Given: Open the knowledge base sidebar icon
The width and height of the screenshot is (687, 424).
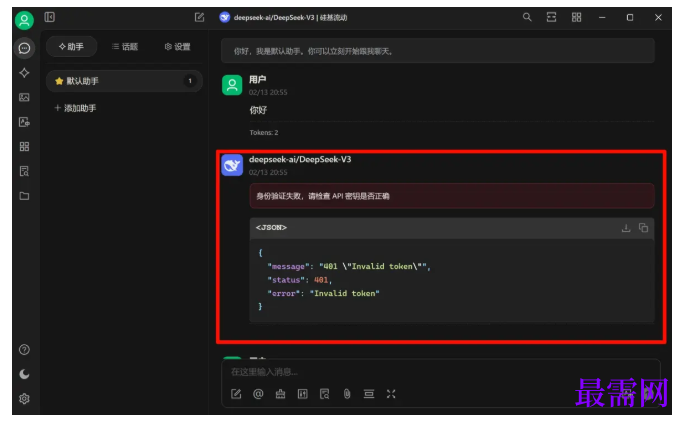Looking at the screenshot, I should [x=24, y=171].
